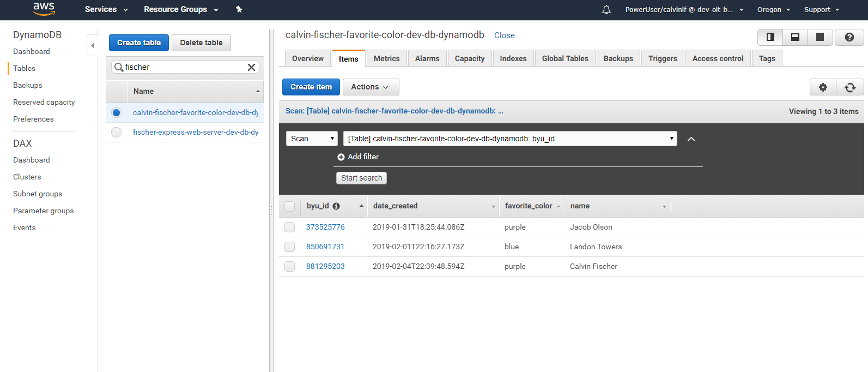The width and height of the screenshot is (868, 372).
Task: Refresh the items list
Action: 850,87
